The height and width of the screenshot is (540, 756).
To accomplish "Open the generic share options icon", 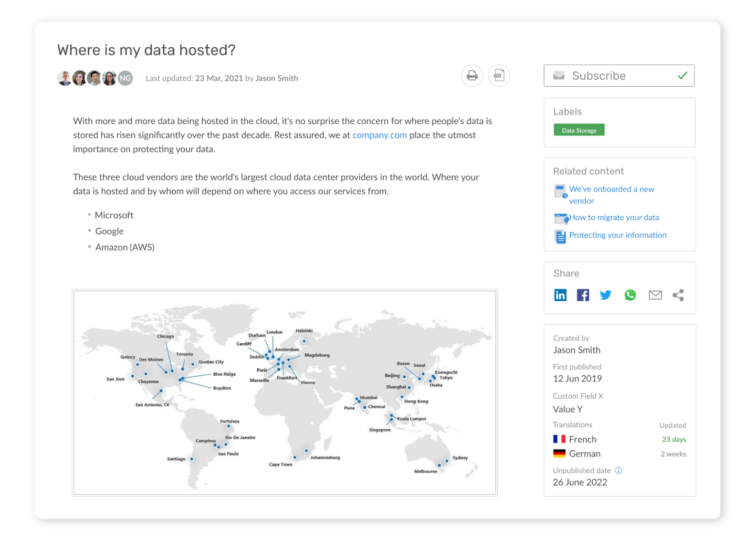I will 678,295.
